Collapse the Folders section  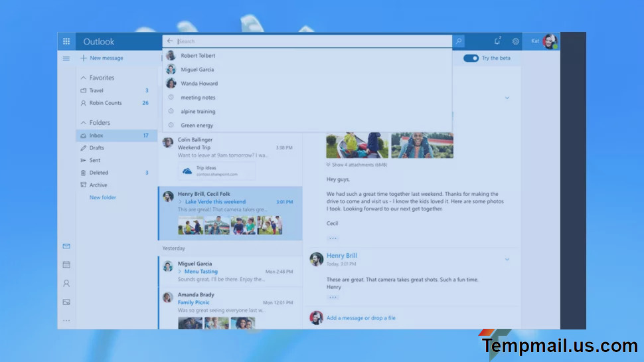(83, 123)
